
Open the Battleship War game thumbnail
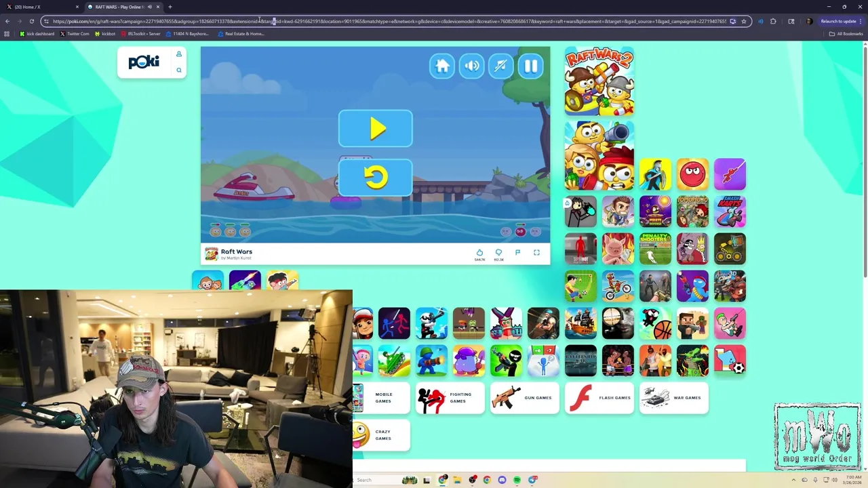click(x=581, y=361)
